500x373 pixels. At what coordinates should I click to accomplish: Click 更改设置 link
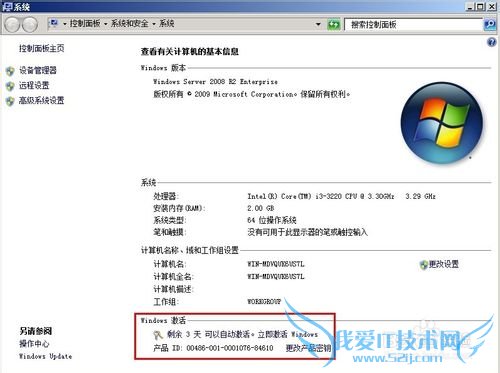pos(443,264)
